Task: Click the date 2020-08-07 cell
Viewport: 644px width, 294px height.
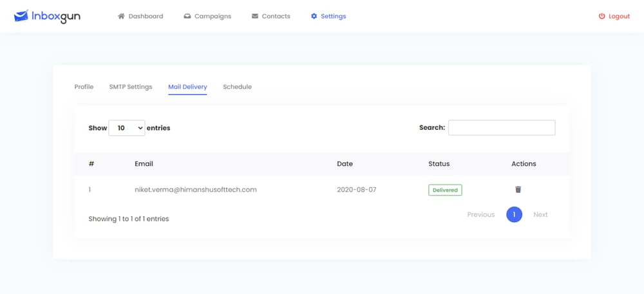Action: [357, 190]
